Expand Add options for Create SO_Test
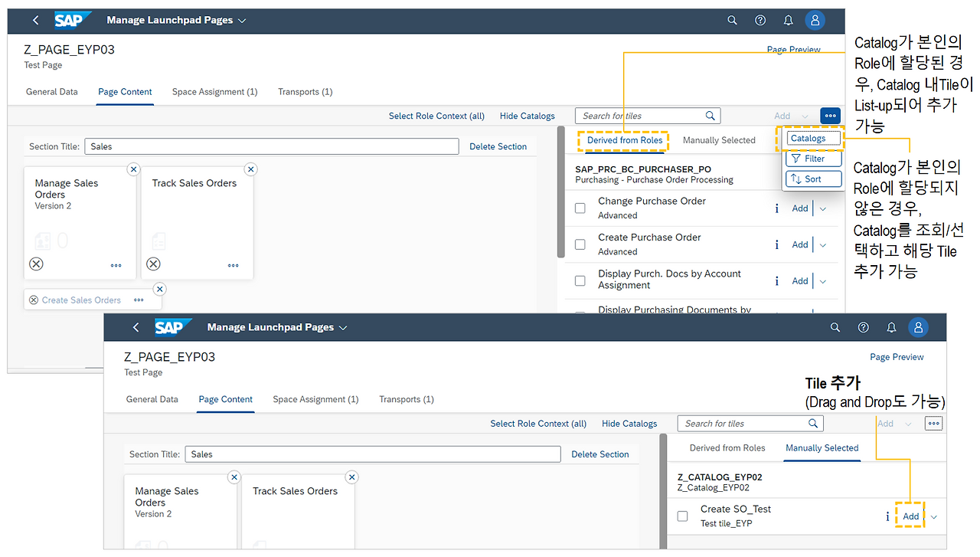Viewport: 980px width, 557px height. coord(934,516)
